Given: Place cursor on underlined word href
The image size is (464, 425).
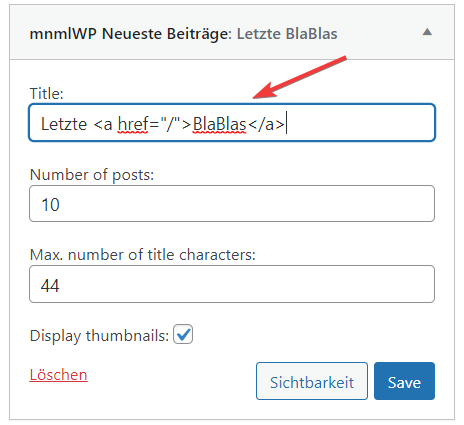Looking at the screenshot, I should tap(133, 124).
